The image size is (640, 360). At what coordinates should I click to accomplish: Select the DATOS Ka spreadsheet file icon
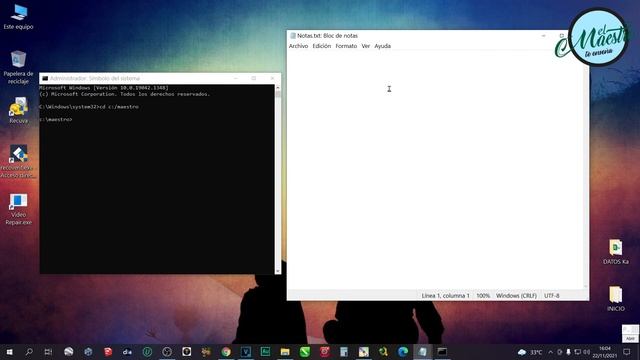click(616, 252)
